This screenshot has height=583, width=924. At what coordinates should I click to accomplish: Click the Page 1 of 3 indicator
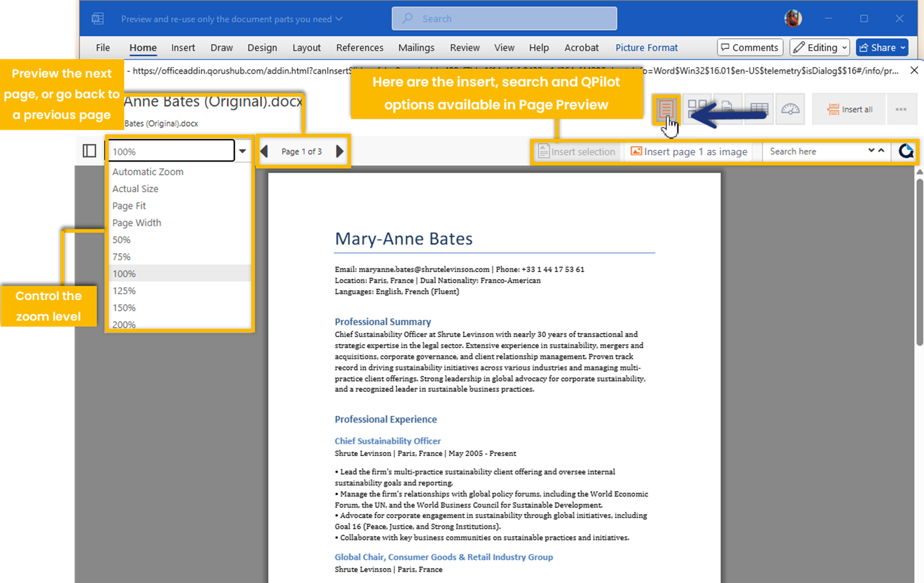pyautogui.click(x=301, y=151)
